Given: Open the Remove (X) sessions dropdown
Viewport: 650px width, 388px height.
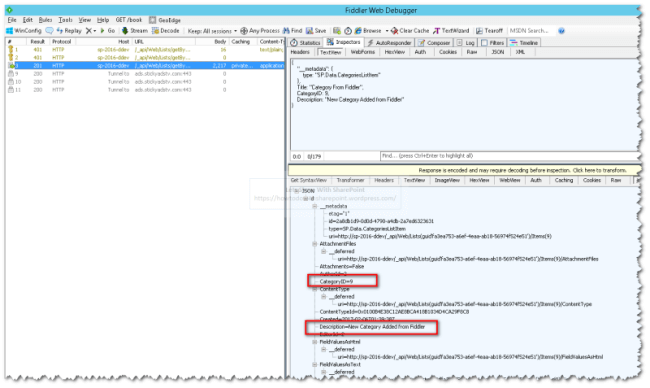Looking at the screenshot, I should pos(90,31).
